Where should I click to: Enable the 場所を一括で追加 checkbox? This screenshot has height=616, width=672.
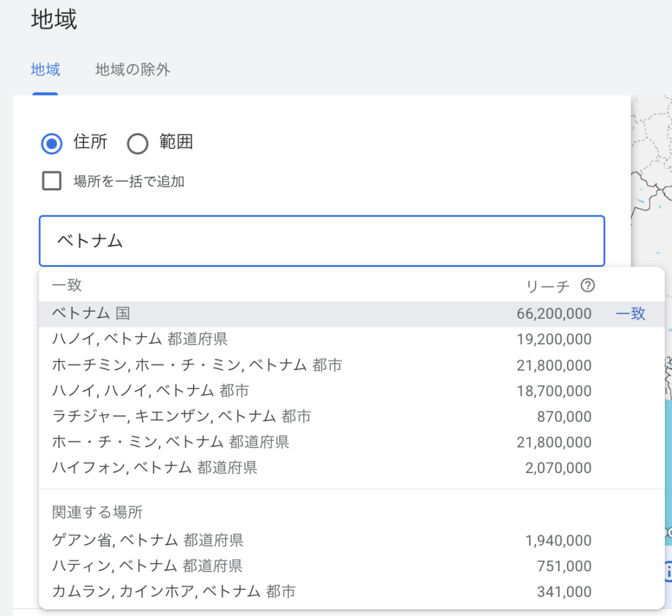[52, 181]
